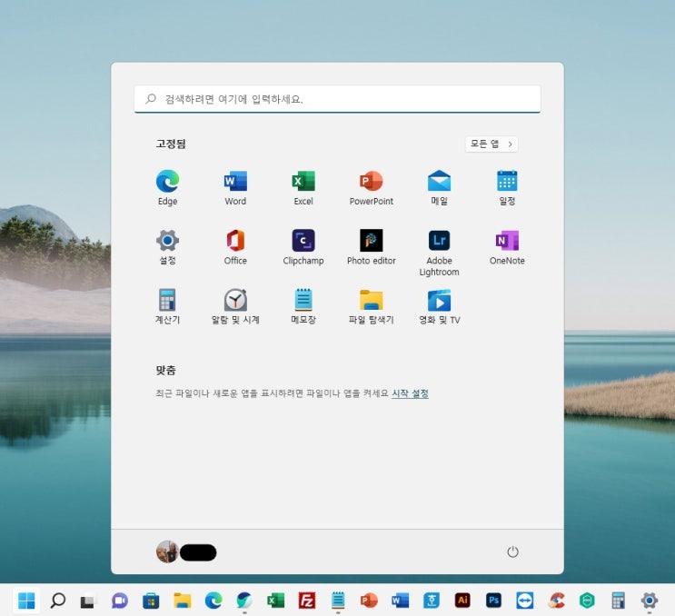The width and height of the screenshot is (675, 616).
Task: Open Naver Whale browser on taskbar
Action: [x=244, y=600]
